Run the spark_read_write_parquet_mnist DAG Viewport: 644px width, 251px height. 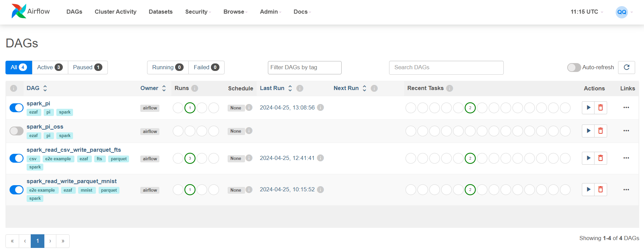(588, 190)
